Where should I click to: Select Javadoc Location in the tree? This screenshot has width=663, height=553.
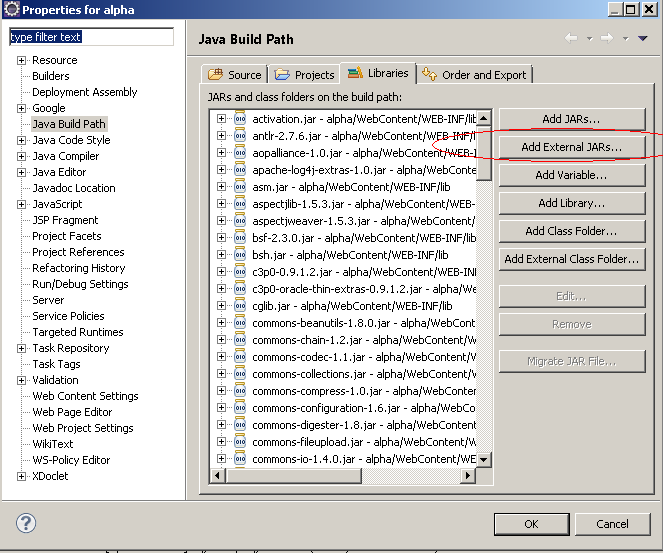pos(74,188)
